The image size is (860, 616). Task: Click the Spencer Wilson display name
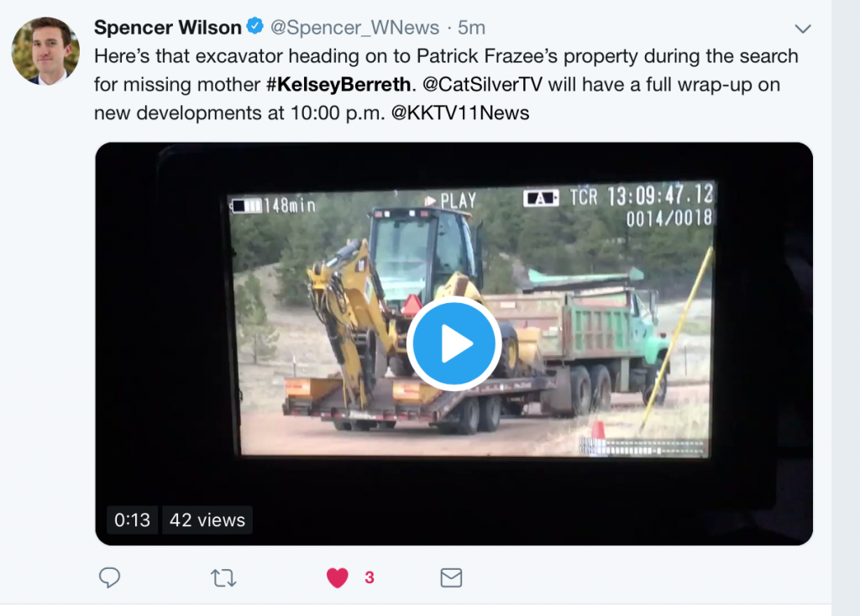[x=168, y=28]
